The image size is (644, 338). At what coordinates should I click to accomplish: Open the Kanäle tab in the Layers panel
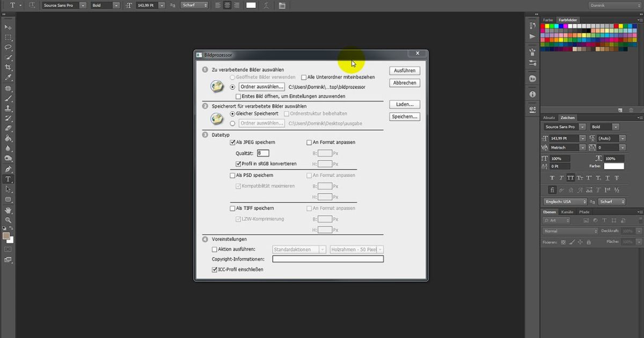point(567,211)
